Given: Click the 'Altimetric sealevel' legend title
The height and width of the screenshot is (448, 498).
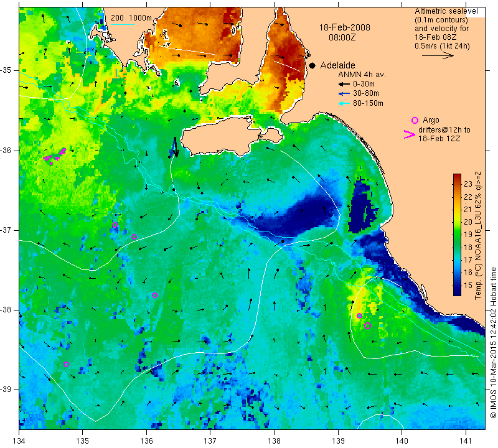Looking at the screenshot, I should (446, 11).
